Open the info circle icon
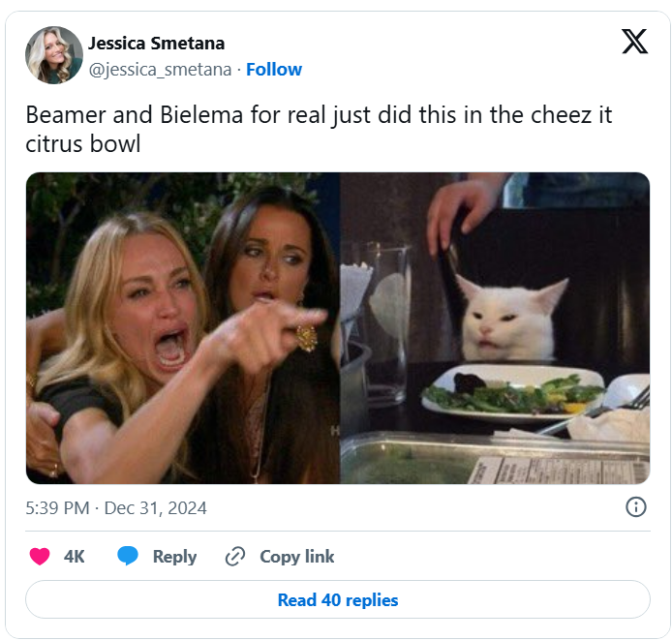 coord(635,507)
